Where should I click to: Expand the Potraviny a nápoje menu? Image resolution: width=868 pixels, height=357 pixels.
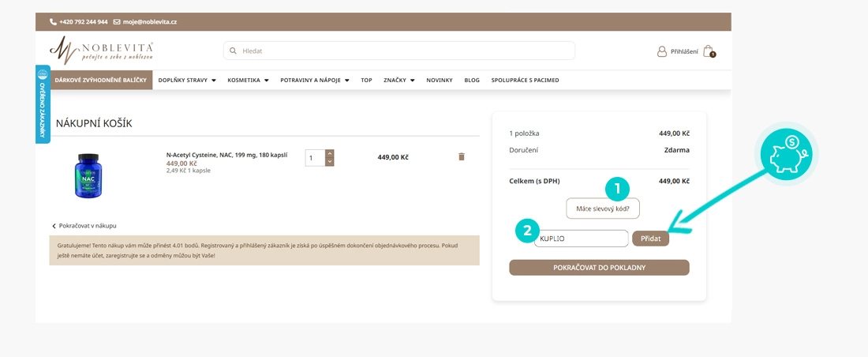(314, 80)
